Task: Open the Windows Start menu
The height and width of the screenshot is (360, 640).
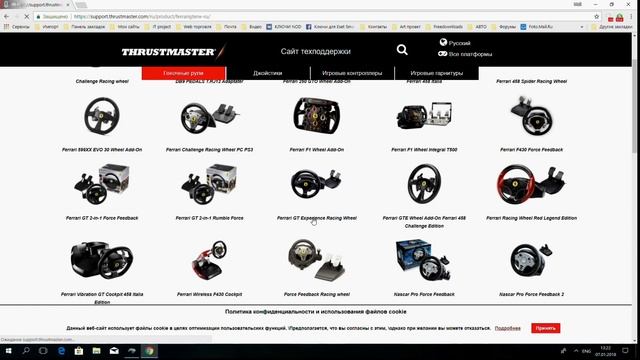Action: pyautogui.click(x=8, y=351)
